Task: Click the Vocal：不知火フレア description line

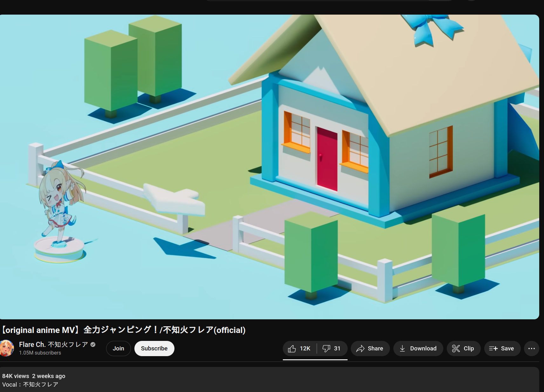Action: (x=30, y=384)
